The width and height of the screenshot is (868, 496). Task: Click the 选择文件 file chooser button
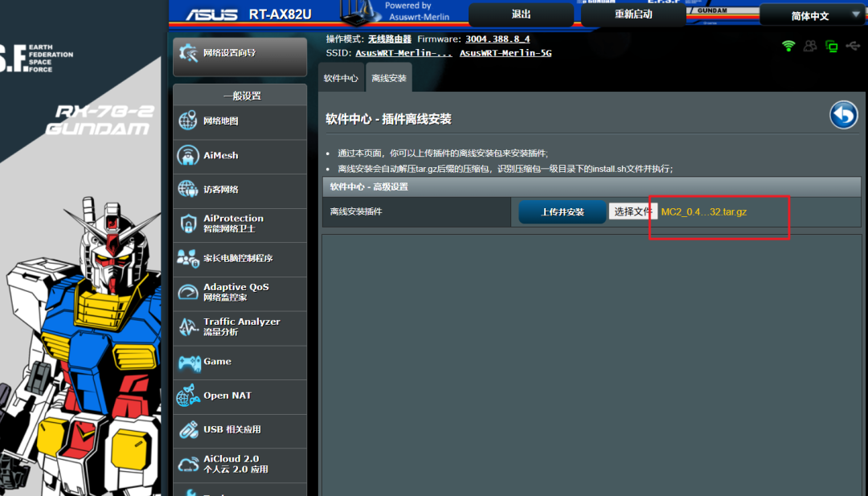(x=633, y=211)
